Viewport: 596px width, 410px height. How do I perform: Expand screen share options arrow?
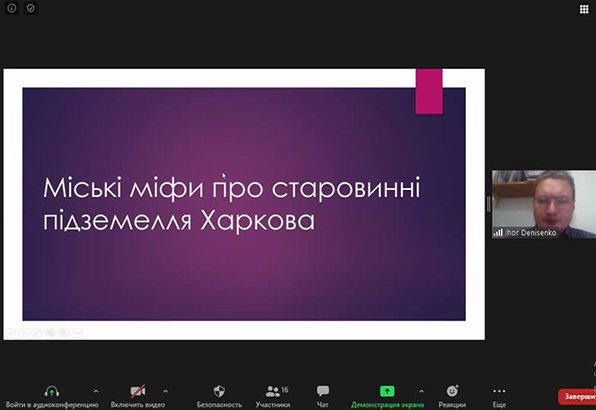coord(421,391)
